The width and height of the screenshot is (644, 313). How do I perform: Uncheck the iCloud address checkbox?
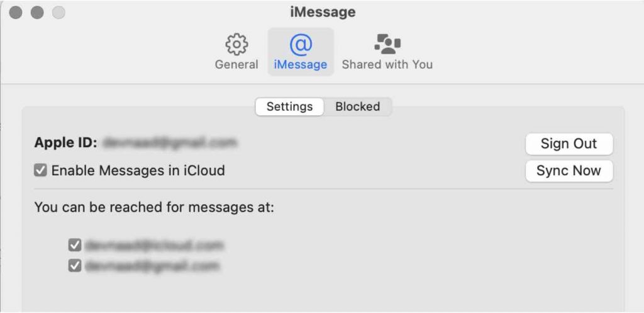75,245
